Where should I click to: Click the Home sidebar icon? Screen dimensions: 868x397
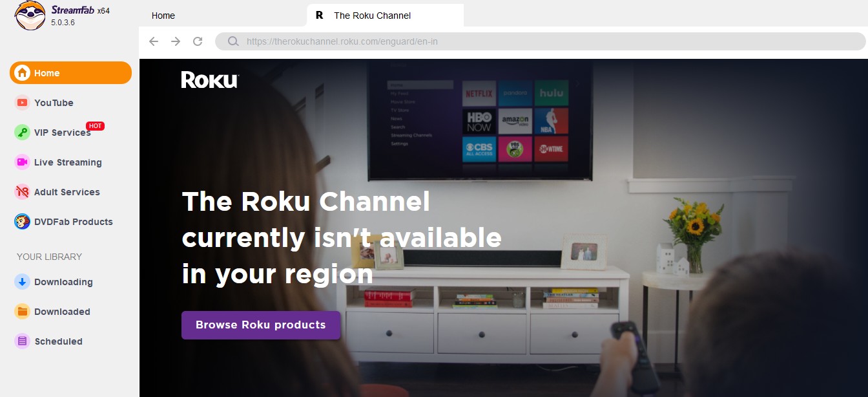point(23,73)
